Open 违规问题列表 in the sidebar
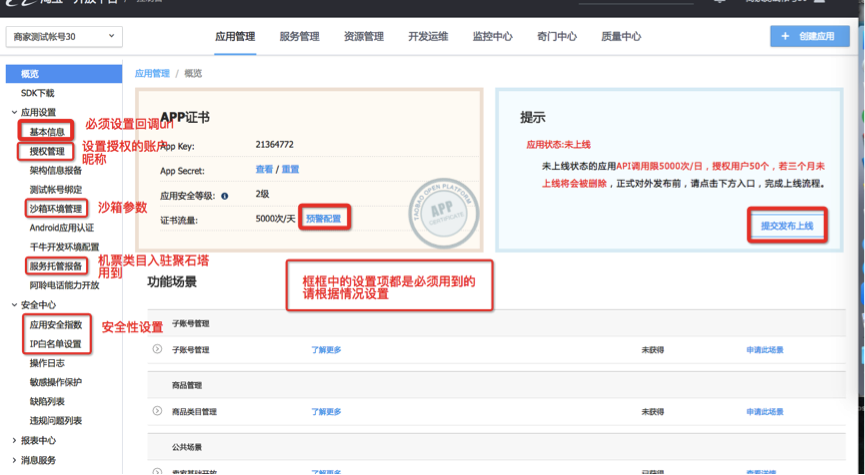 click(x=56, y=420)
